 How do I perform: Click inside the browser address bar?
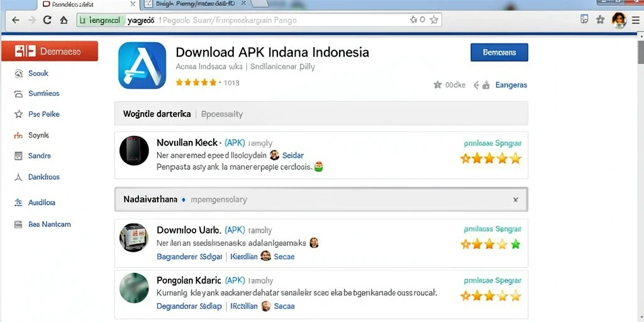258,19
